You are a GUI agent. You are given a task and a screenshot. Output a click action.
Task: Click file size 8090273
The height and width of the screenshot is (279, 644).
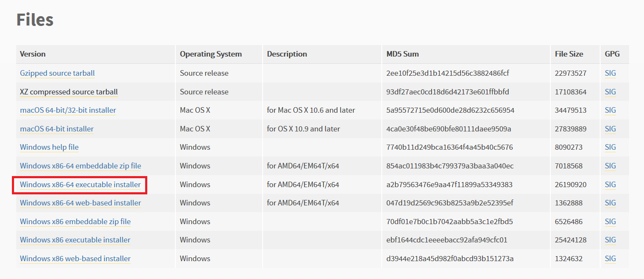569,147
